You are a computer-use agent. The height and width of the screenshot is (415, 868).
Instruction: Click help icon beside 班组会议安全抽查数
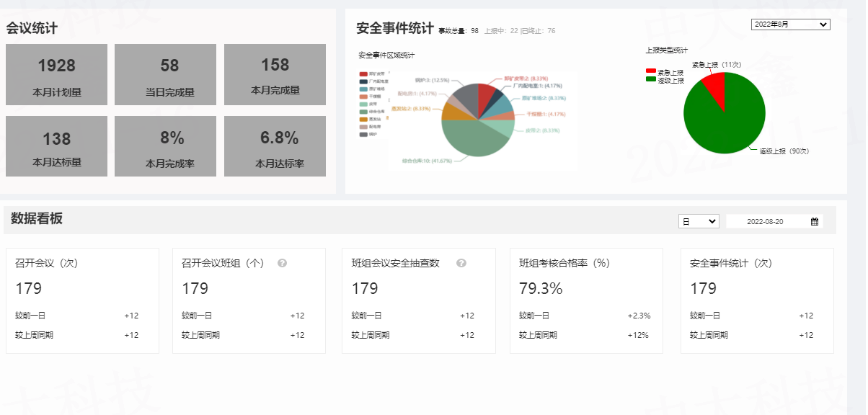click(x=461, y=264)
